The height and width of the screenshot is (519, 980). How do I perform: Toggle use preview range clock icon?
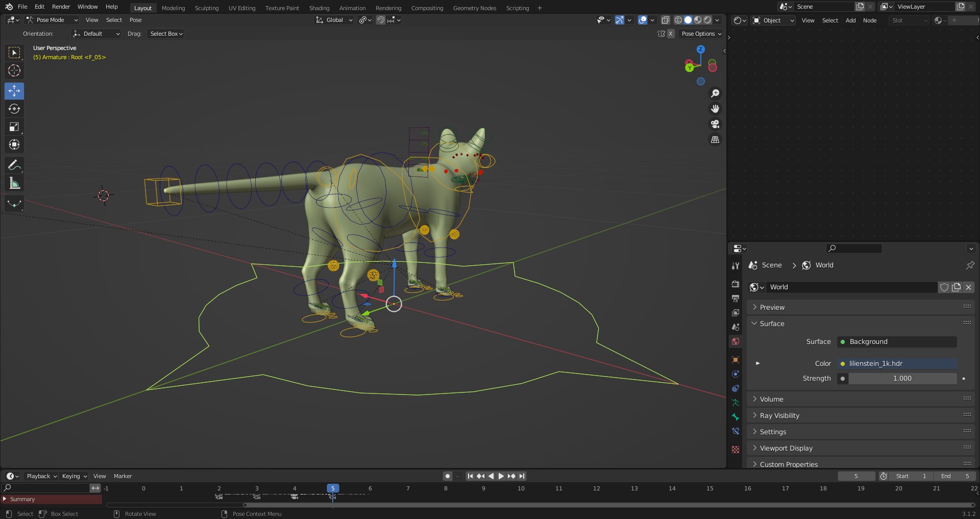[x=884, y=476]
